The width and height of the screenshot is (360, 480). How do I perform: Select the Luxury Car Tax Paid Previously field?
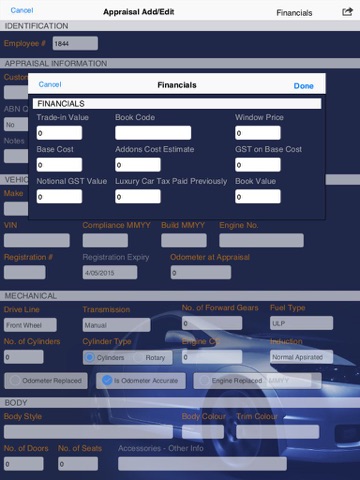[x=138, y=196]
